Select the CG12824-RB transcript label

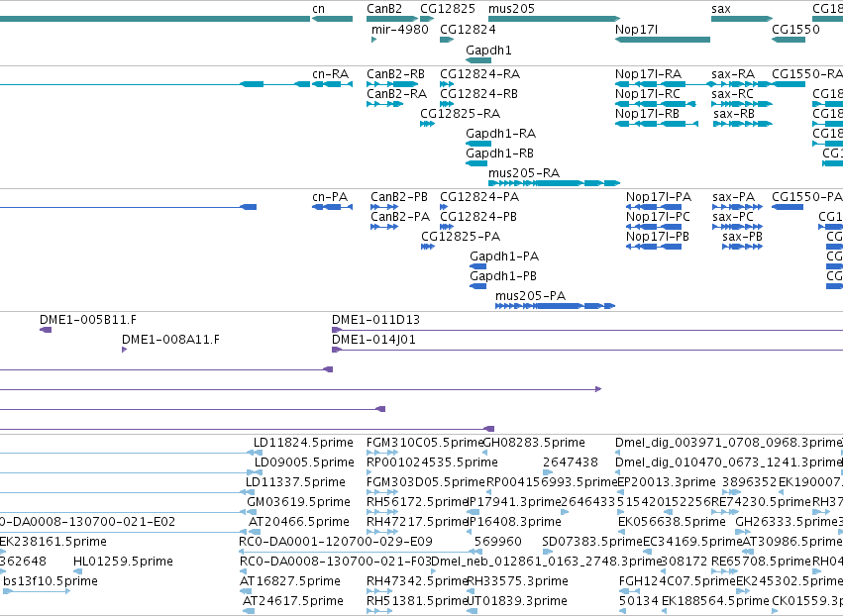point(478,93)
